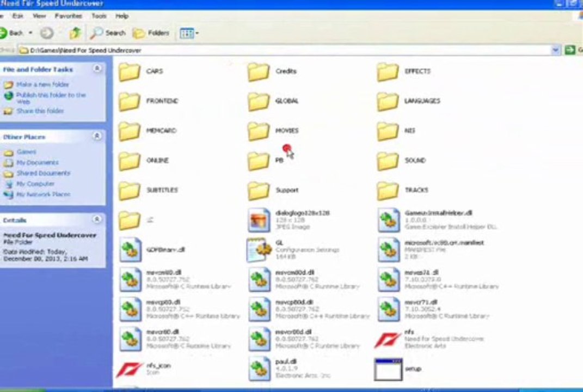Click into the address bar path
Viewport: 583px width, 392px height.
coord(285,50)
